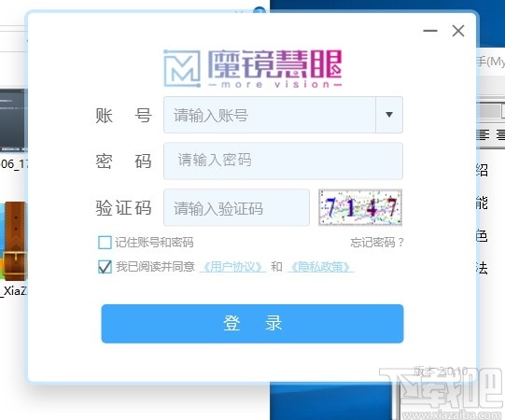Open the 用户协议 link
The image size is (505, 420).
tap(232, 267)
